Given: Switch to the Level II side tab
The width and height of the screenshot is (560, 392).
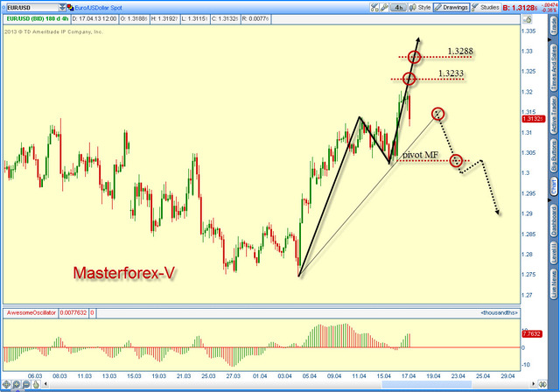Looking at the screenshot, I should click(554, 253).
